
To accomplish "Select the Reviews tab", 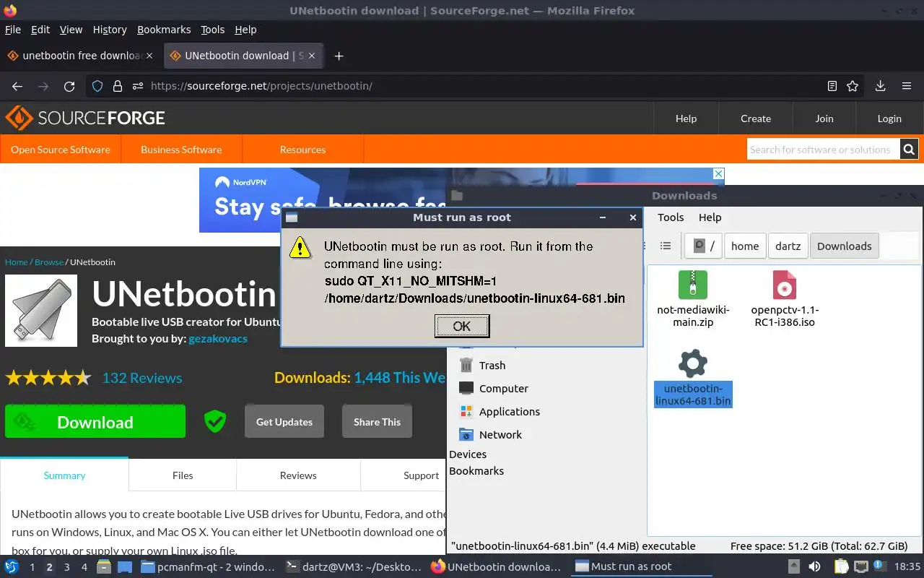I will coord(298,475).
